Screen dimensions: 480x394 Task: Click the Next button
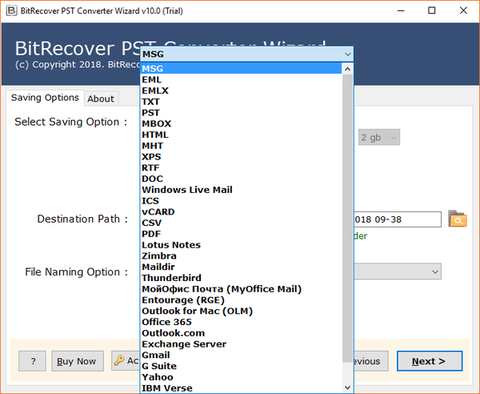[429, 361]
